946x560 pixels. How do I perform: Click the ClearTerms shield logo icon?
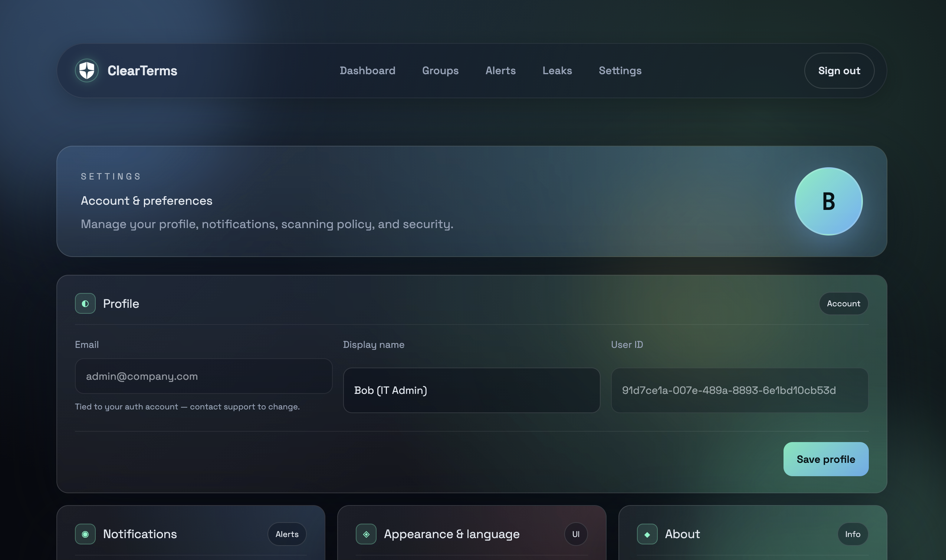point(87,70)
